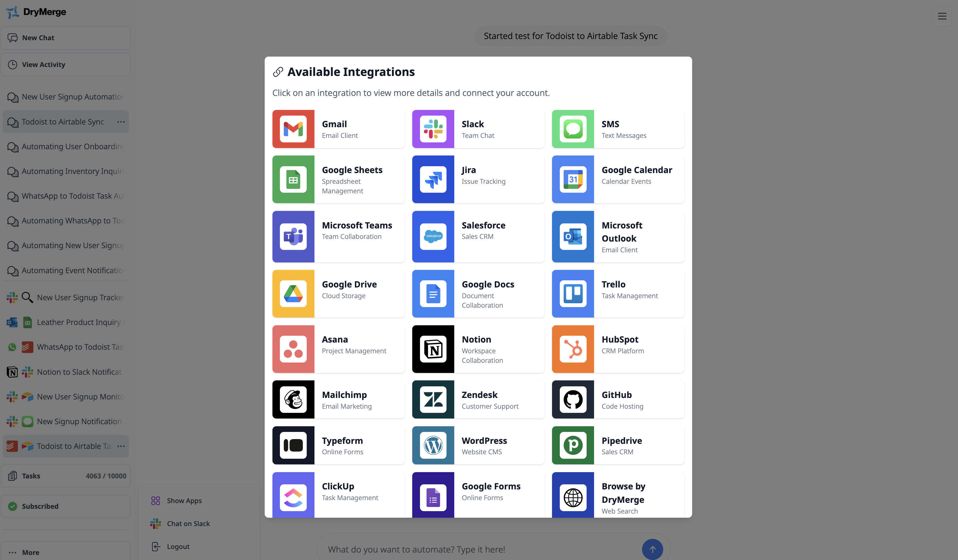Screen dimensions: 958x560
Task: Click Chat on Slack button
Action: (188, 523)
